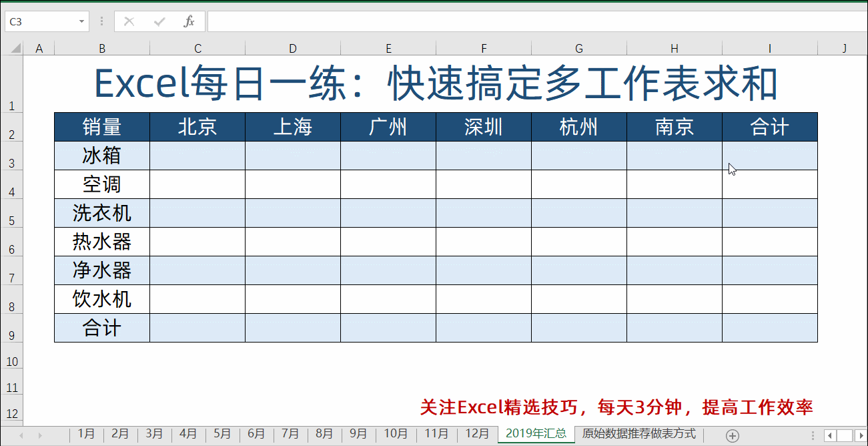Click the 杭州 column header cell

coord(579,127)
